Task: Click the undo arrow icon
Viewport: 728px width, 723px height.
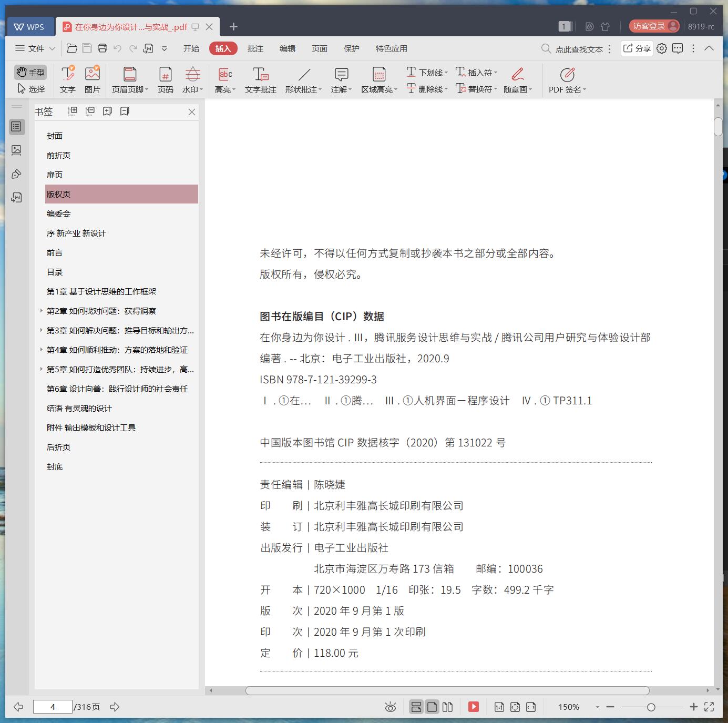Action: click(118, 48)
